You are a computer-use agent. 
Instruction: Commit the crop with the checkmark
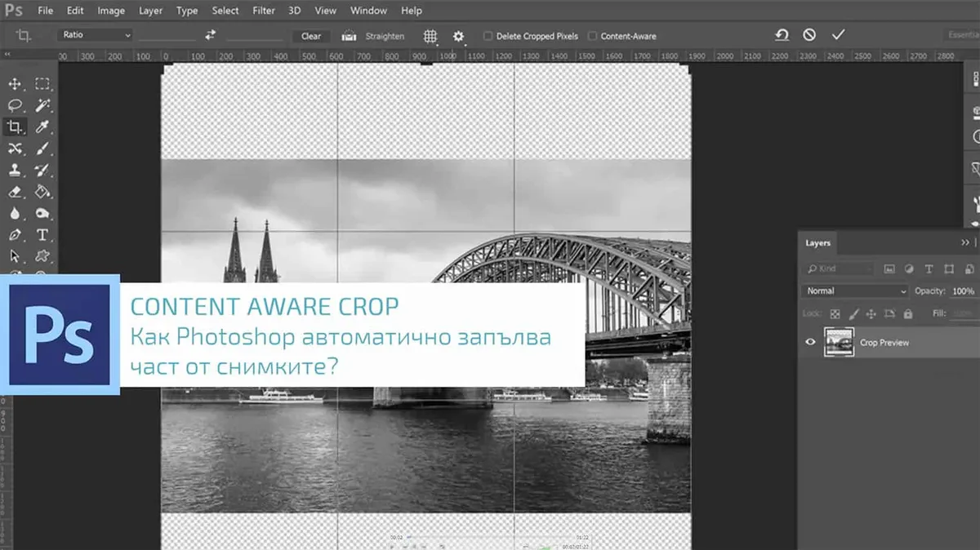(837, 35)
